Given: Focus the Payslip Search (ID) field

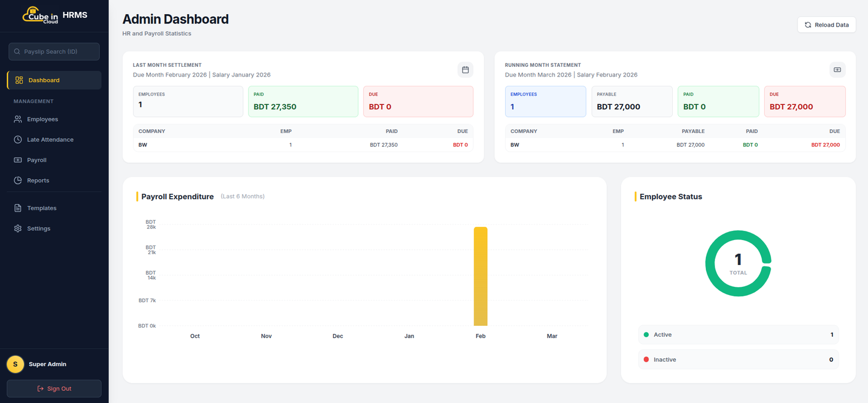Looking at the screenshot, I should [x=54, y=52].
